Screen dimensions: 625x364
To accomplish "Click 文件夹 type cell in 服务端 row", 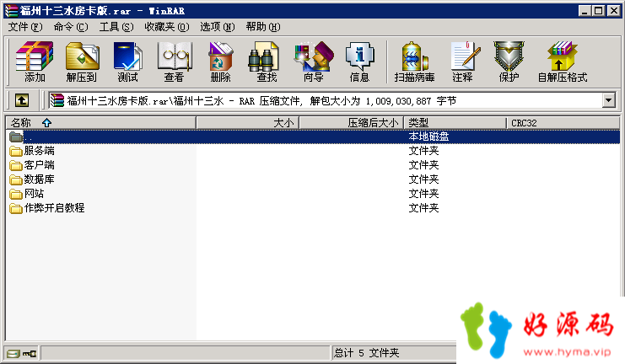I will (423, 151).
